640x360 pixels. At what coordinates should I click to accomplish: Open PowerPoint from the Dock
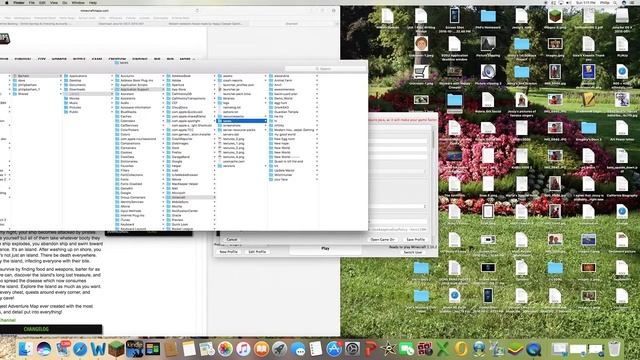[371, 349]
